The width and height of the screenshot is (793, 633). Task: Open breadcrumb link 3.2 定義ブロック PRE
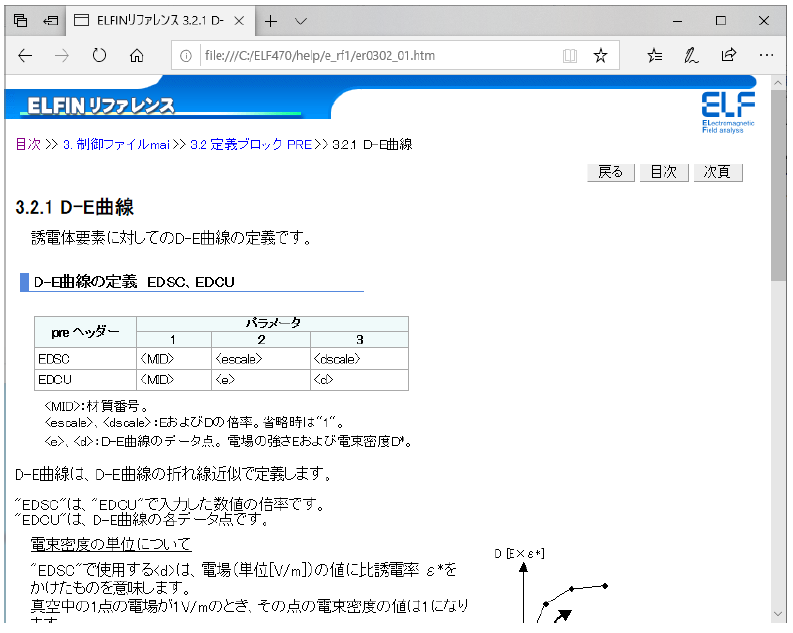coord(251,145)
